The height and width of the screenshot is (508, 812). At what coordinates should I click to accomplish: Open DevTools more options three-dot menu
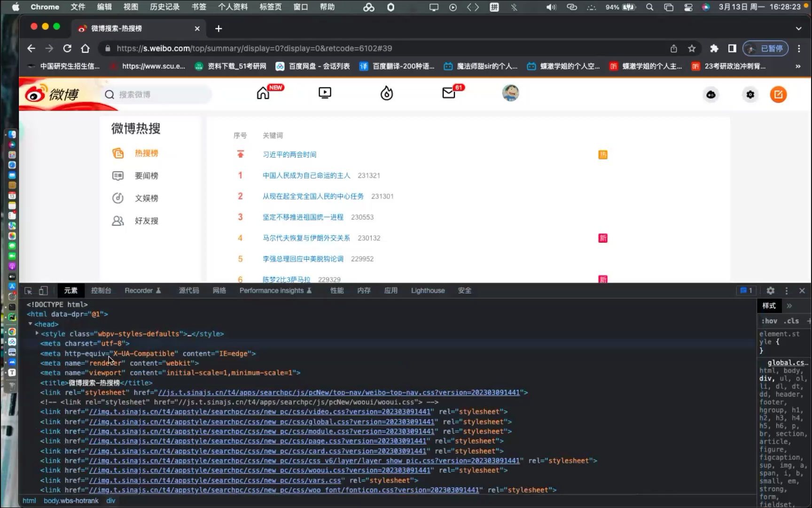coord(786,291)
